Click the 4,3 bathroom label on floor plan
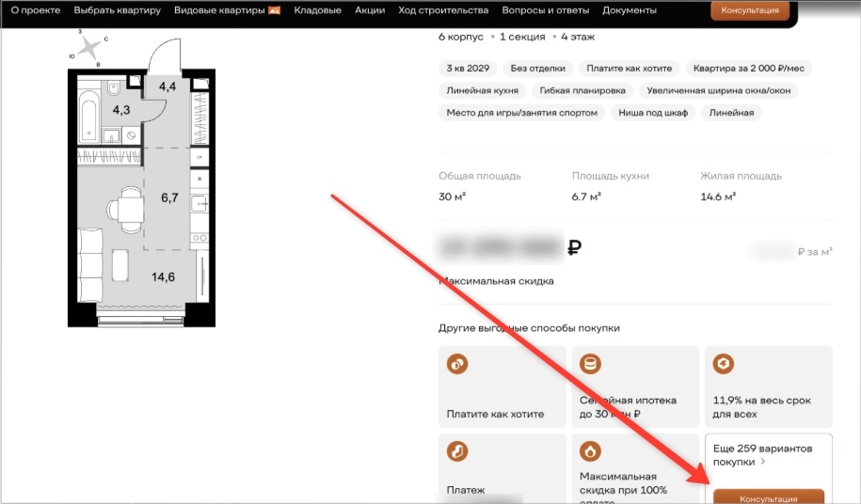861x504 pixels. 121,110
